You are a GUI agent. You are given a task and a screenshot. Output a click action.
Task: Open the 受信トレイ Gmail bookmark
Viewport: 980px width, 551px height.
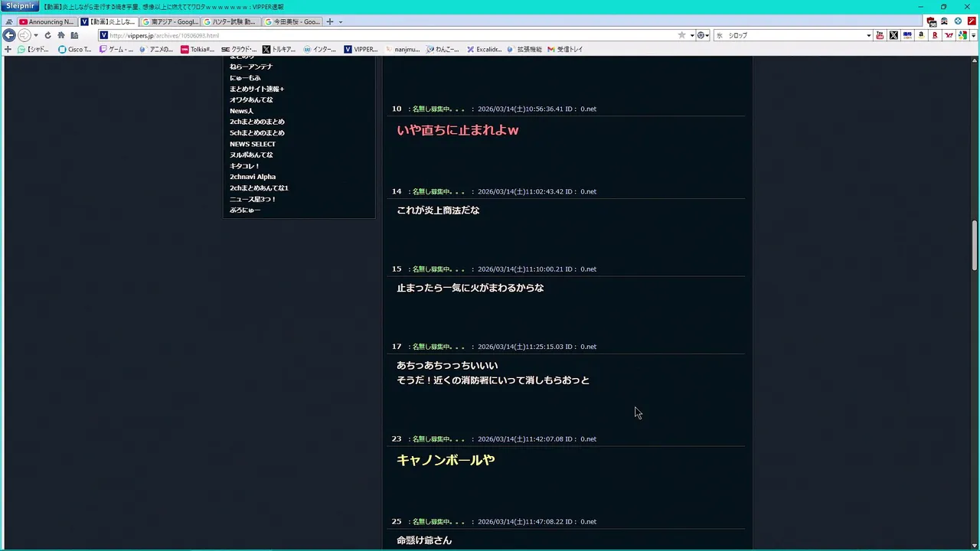(x=565, y=49)
